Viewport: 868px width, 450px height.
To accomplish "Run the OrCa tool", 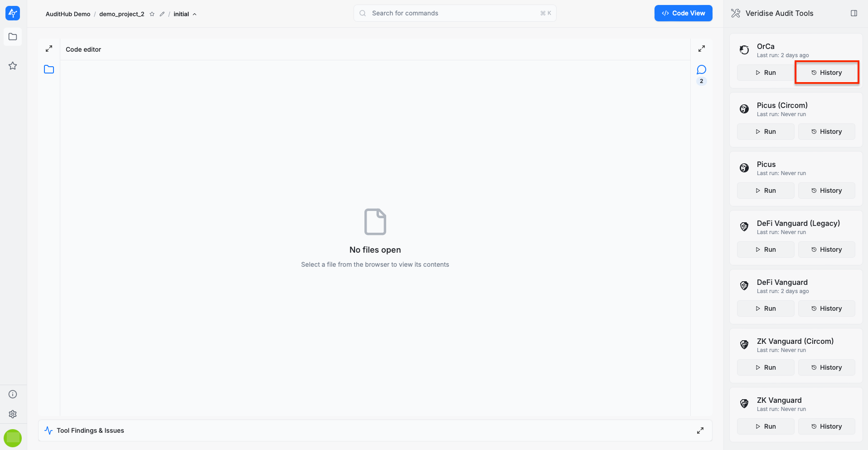I will (x=765, y=73).
